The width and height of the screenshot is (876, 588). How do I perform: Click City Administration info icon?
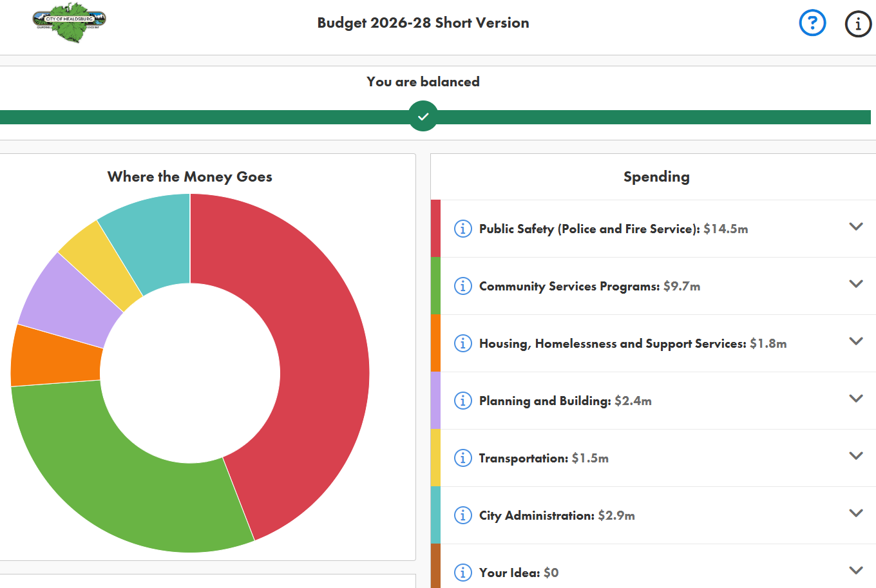click(x=462, y=515)
